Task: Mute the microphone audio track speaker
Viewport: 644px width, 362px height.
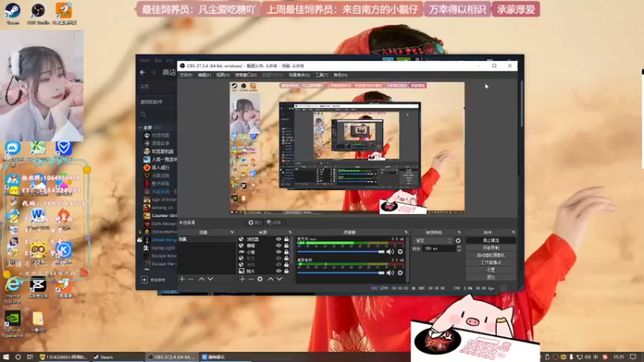Action: pos(390,252)
